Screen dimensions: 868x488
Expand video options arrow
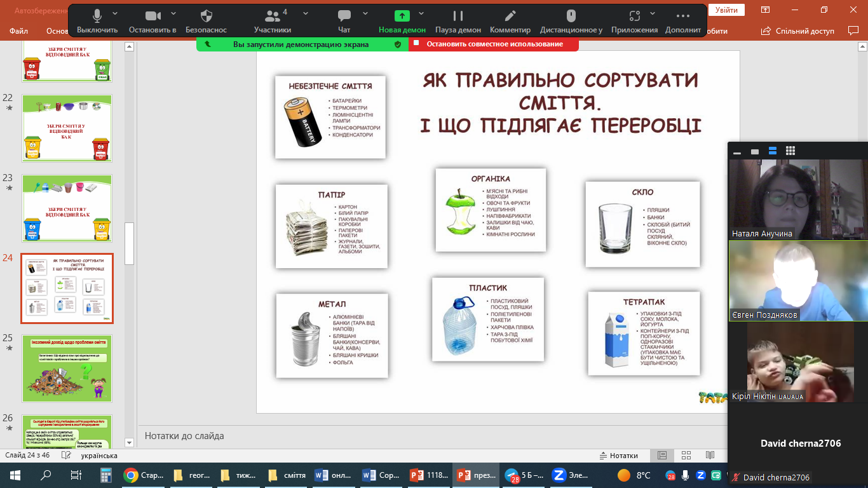click(175, 13)
